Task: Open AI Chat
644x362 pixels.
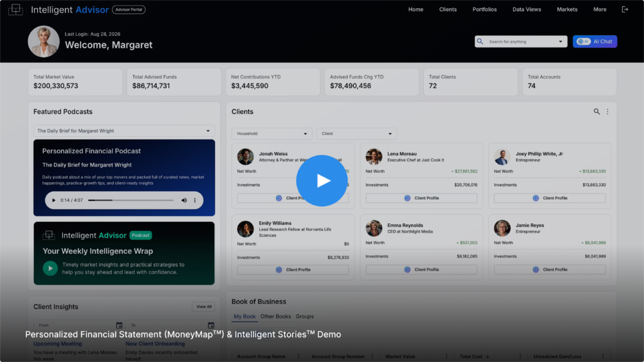Action: point(595,41)
